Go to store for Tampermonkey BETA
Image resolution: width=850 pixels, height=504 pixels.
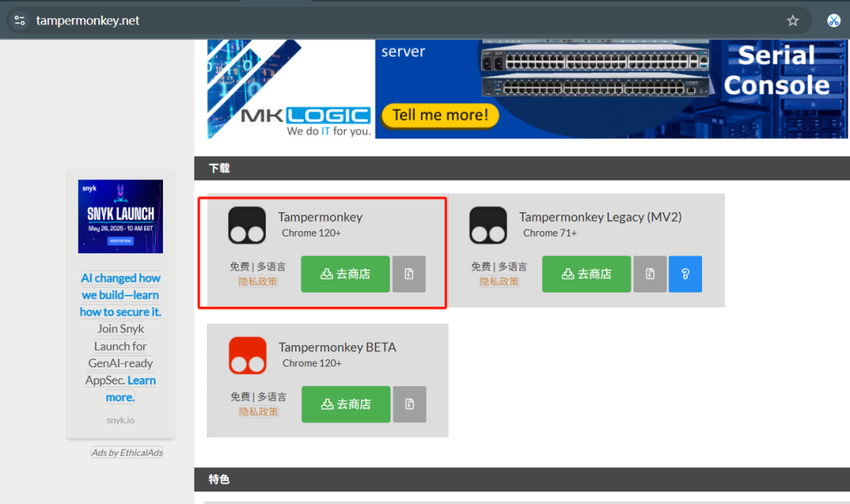tap(346, 404)
